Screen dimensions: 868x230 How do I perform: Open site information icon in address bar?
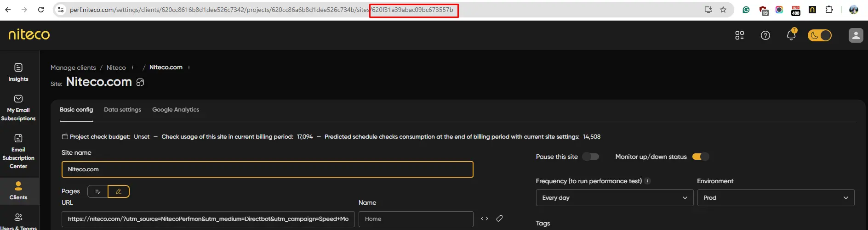(60, 10)
